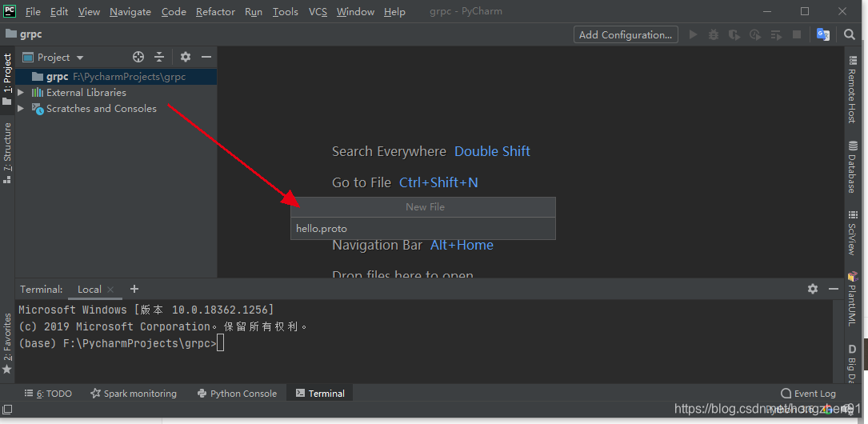Open the TODO tool window tab
The width and height of the screenshot is (868, 424).
pyautogui.click(x=48, y=393)
